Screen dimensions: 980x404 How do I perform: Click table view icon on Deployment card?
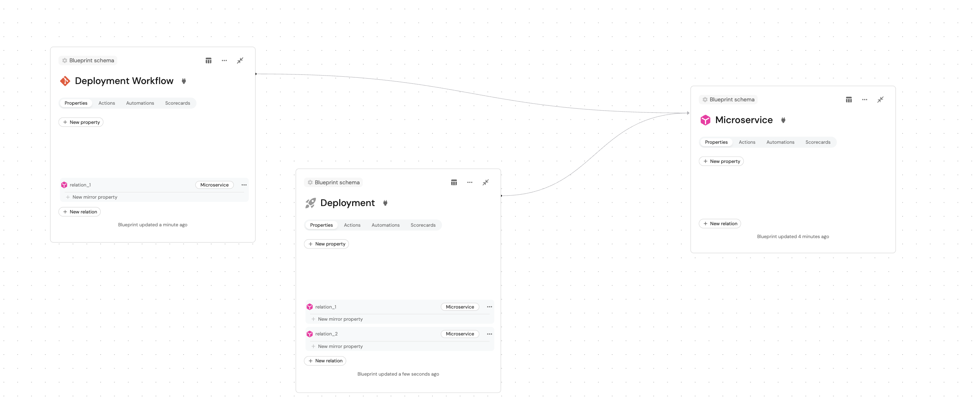click(x=454, y=182)
